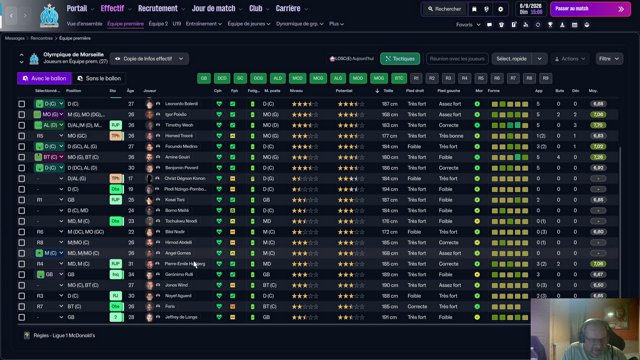Switch to the U19 tab
640x360 pixels.
click(177, 24)
